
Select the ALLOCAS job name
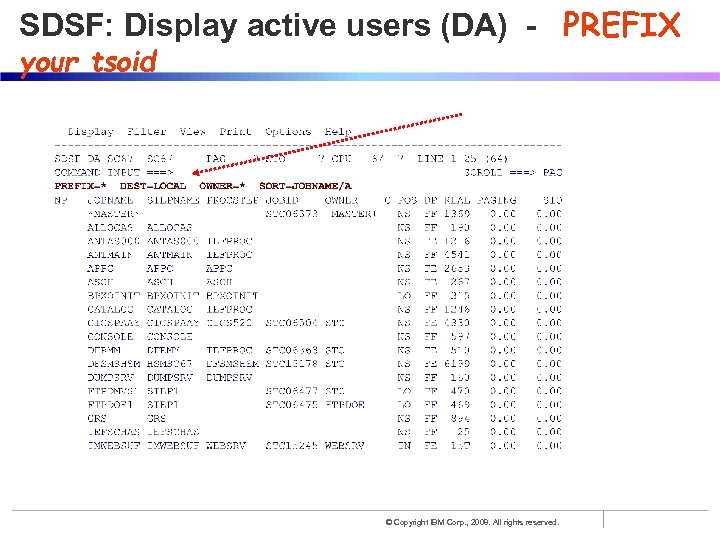pyautogui.click(x=110, y=228)
